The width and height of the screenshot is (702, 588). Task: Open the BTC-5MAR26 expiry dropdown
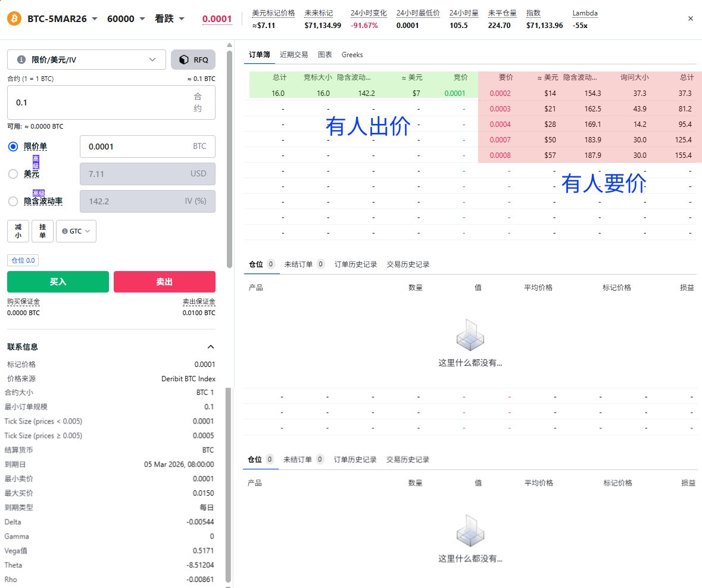[x=63, y=18]
